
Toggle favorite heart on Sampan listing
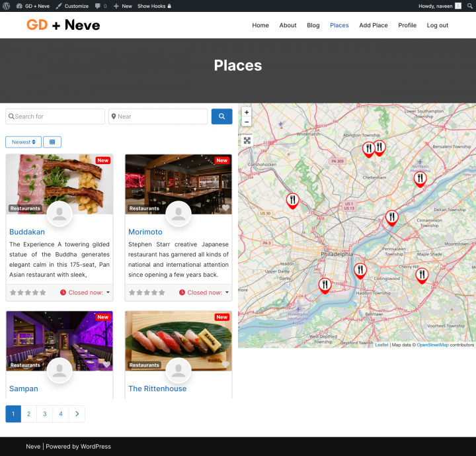point(106,365)
